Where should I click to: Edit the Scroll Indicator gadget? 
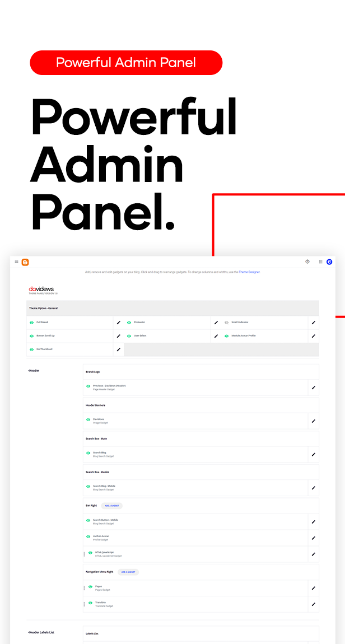pos(313,323)
